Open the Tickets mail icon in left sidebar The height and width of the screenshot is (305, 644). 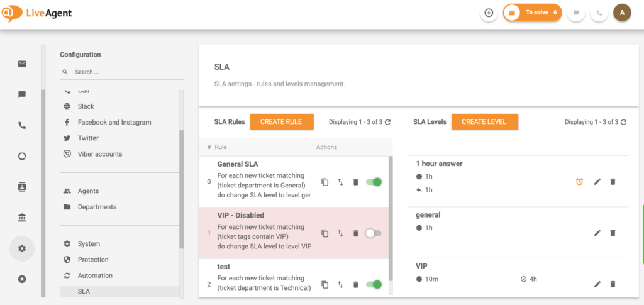click(x=22, y=64)
